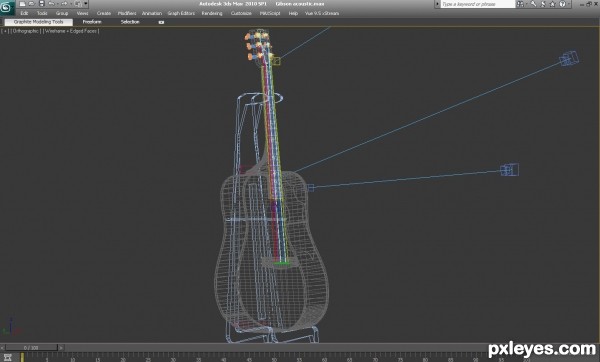Click the Redo arrow icon
The image size is (600, 362).
click(64, 4)
